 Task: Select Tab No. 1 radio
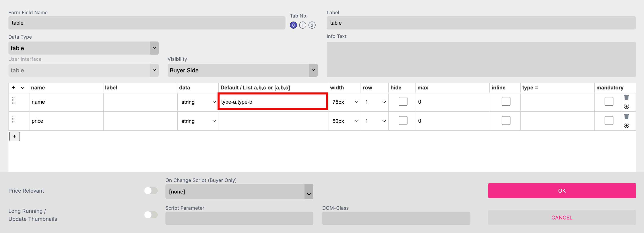(x=303, y=25)
